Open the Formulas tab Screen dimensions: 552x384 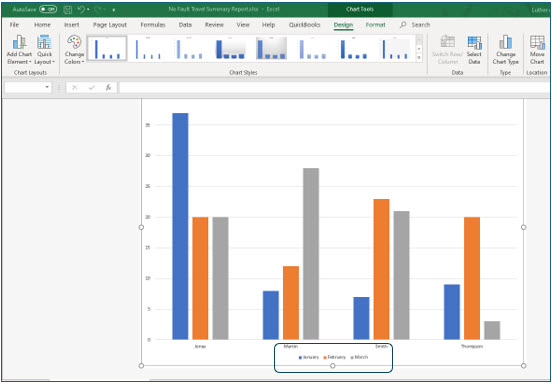click(153, 25)
